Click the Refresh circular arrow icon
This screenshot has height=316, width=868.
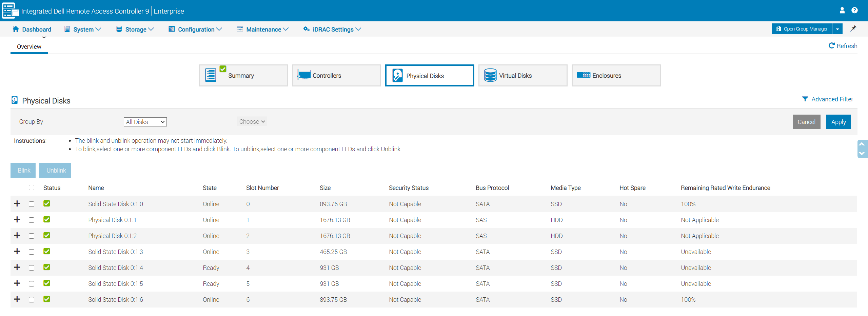tap(832, 45)
